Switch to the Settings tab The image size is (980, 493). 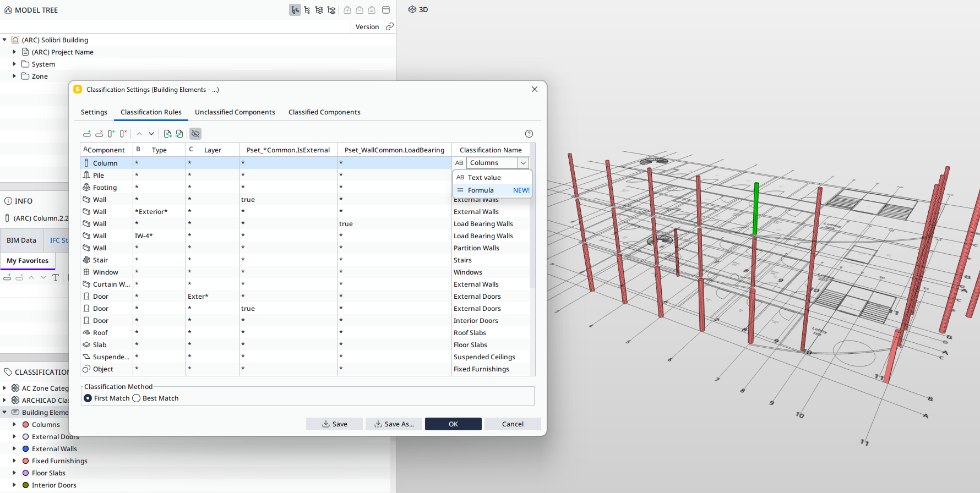point(94,112)
